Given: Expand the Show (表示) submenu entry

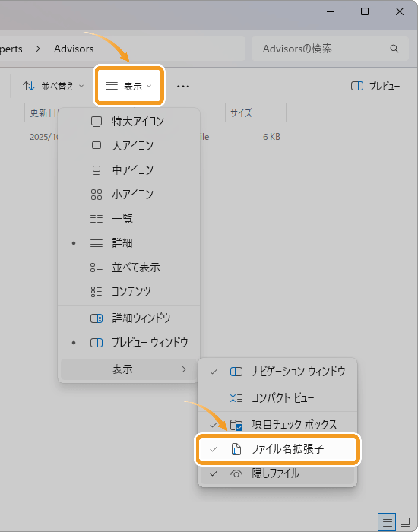Looking at the screenshot, I should [x=128, y=369].
